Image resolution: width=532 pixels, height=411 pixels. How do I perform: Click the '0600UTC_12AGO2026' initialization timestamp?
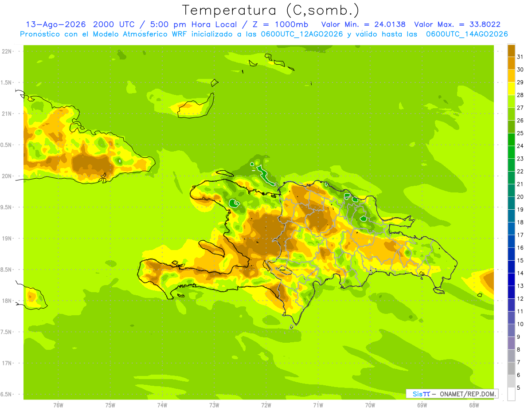point(302,34)
